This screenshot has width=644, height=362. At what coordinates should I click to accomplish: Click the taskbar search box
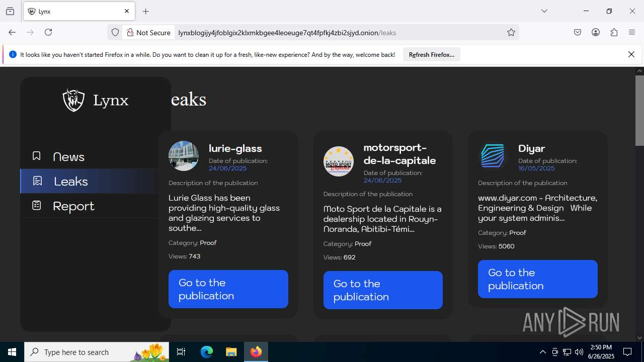tap(97, 352)
